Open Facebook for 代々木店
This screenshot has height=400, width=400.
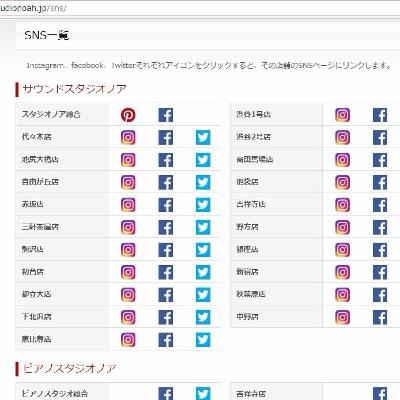coord(166,137)
